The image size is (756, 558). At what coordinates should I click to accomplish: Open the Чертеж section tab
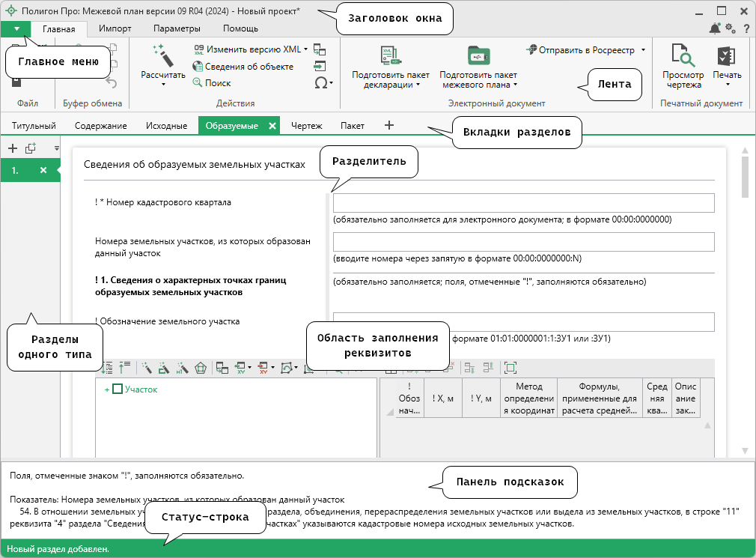click(x=306, y=126)
